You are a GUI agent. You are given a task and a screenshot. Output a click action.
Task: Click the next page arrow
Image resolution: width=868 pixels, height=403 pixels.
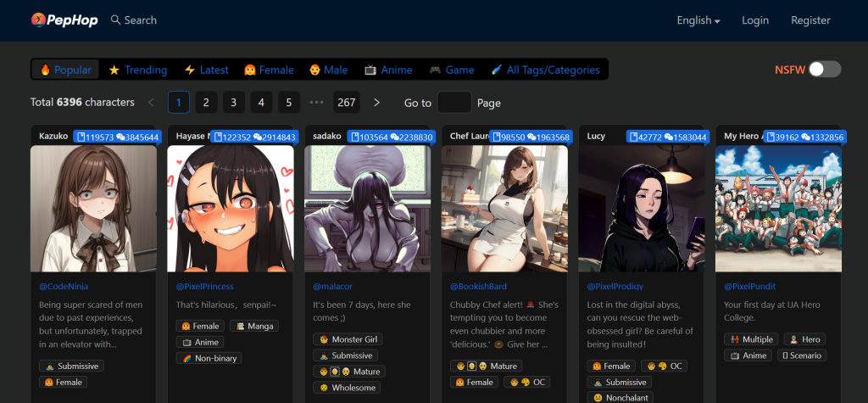point(377,103)
